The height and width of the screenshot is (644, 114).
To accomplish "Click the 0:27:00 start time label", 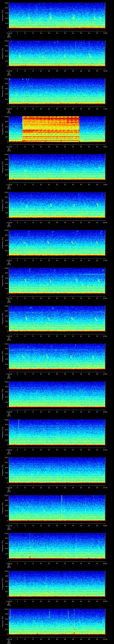I will tap(9, 525).
